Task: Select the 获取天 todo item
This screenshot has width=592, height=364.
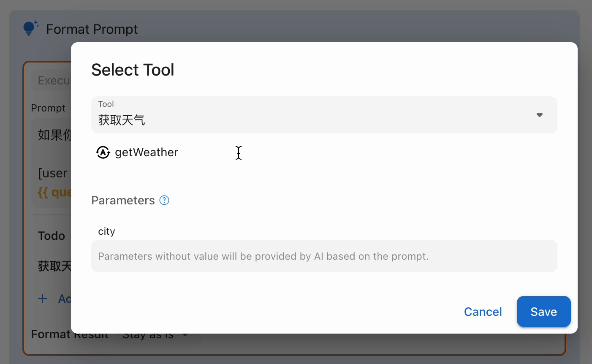Action: pyautogui.click(x=54, y=266)
